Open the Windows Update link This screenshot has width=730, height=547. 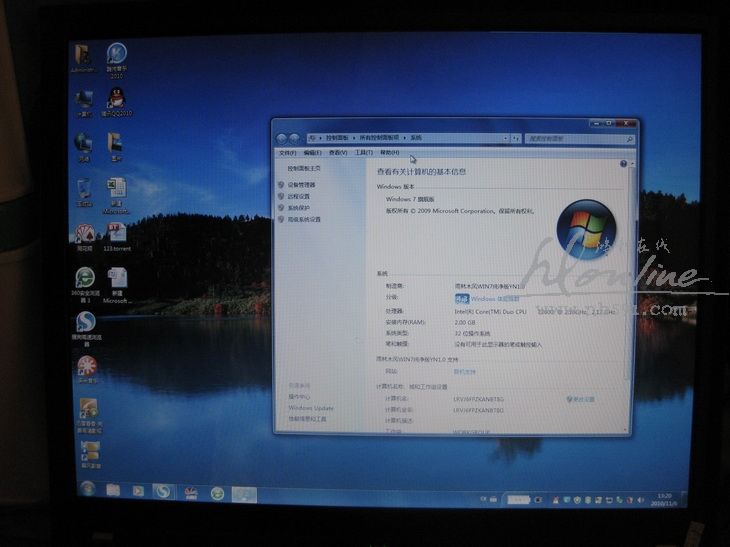coord(311,408)
